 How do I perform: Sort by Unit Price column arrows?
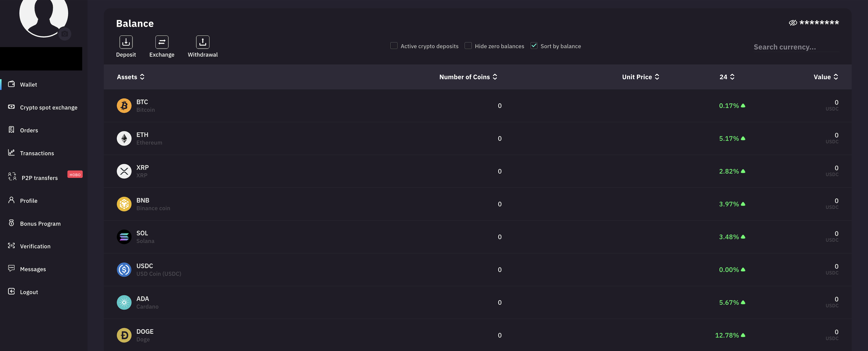[x=657, y=77]
